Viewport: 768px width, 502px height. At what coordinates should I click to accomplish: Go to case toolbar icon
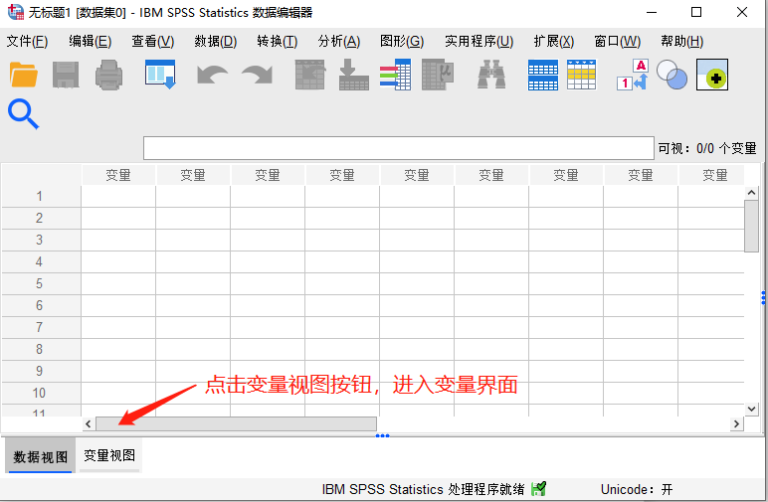(310, 75)
